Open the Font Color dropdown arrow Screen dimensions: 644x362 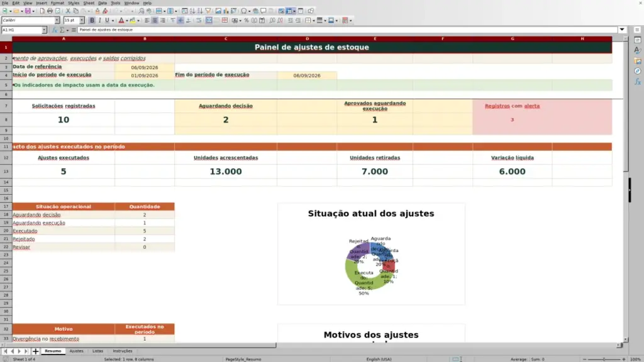click(127, 21)
